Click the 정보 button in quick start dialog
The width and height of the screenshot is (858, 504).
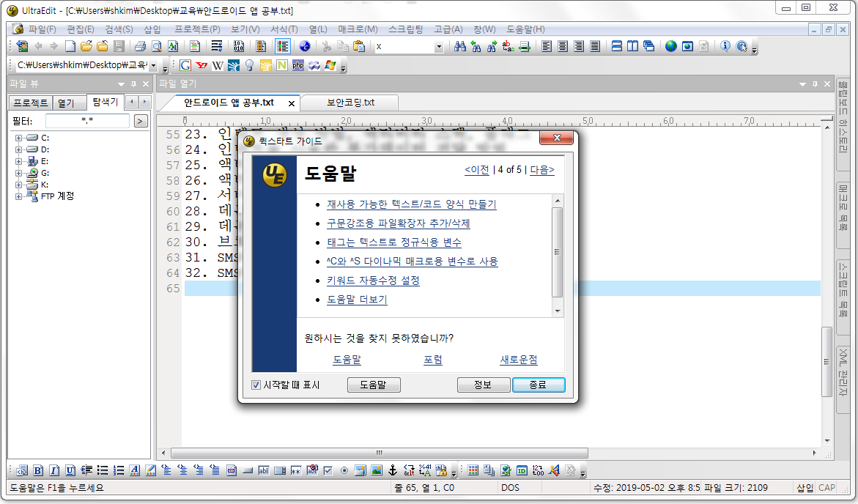pyautogui.click(x=483, y=385)
